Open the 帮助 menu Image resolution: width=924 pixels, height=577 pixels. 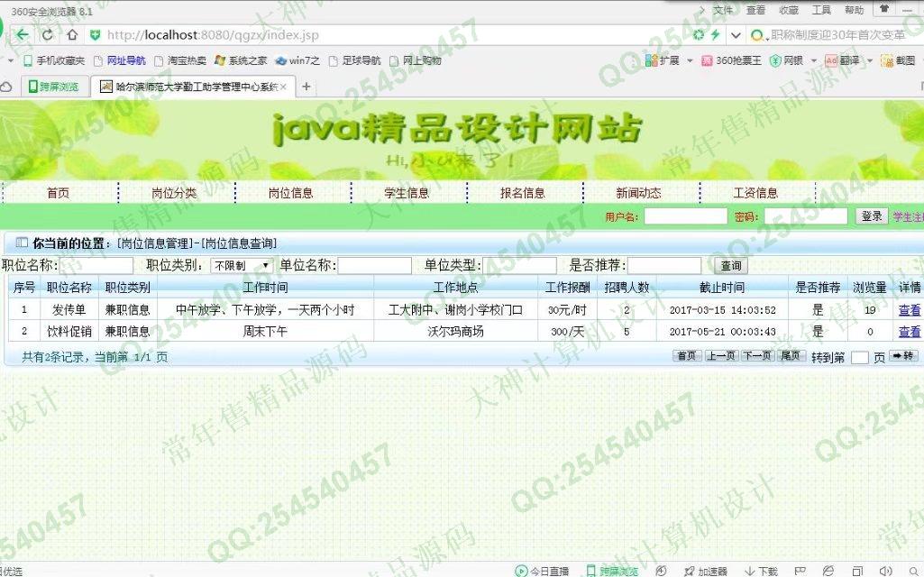coord(854,10)
